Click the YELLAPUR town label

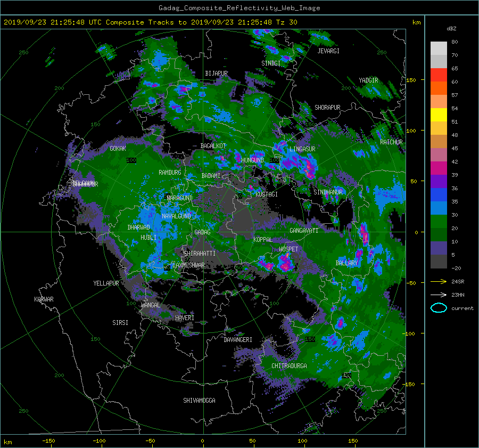[x=106, y=283]
